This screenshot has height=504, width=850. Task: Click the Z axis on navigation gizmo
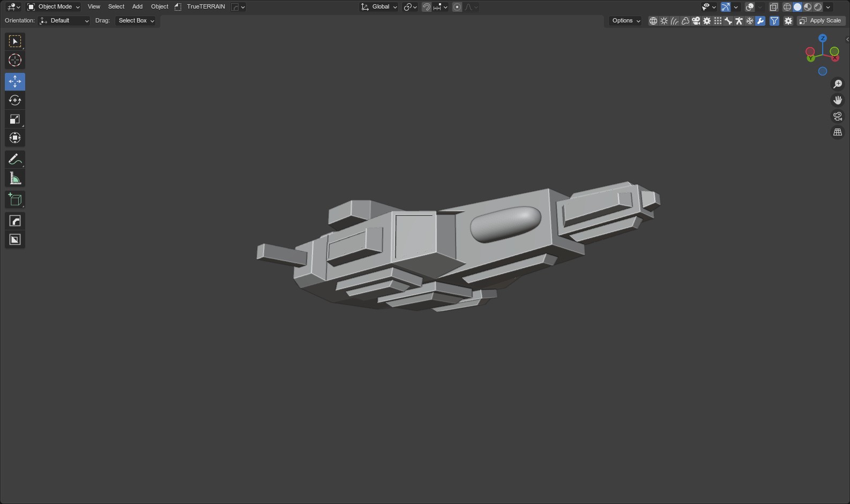[823, 39]
